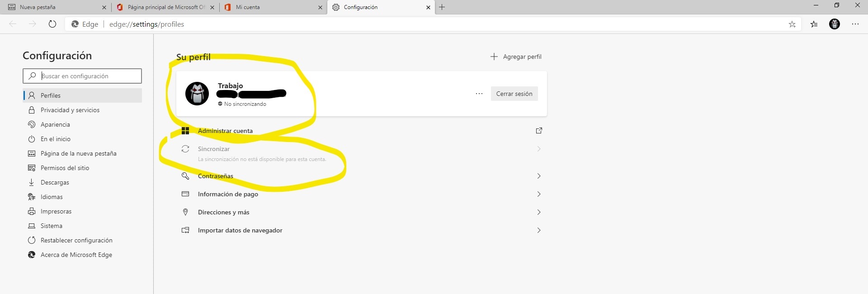Click the Apariencia palette icon

(x=32, y=124)
